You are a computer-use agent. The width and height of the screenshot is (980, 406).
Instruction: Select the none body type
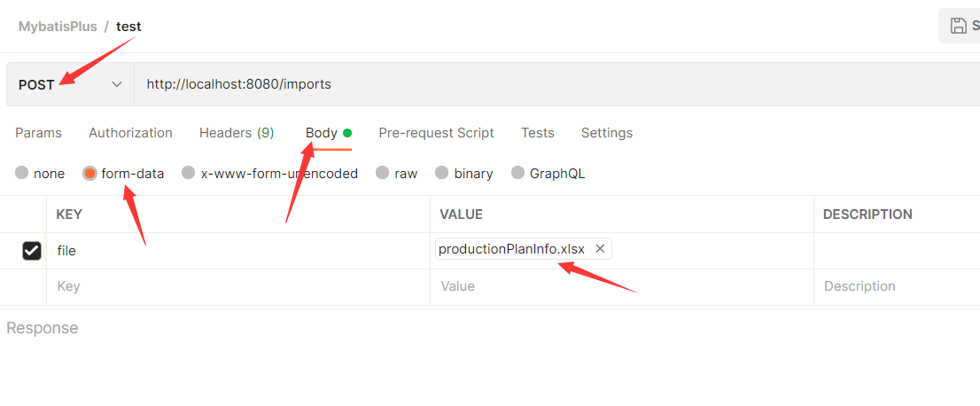22,174
